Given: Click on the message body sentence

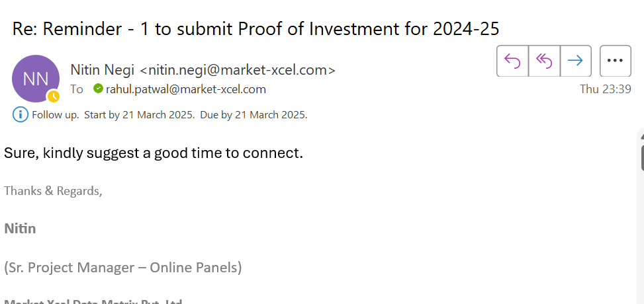Looking at the screenshot, I should point(154,153).
